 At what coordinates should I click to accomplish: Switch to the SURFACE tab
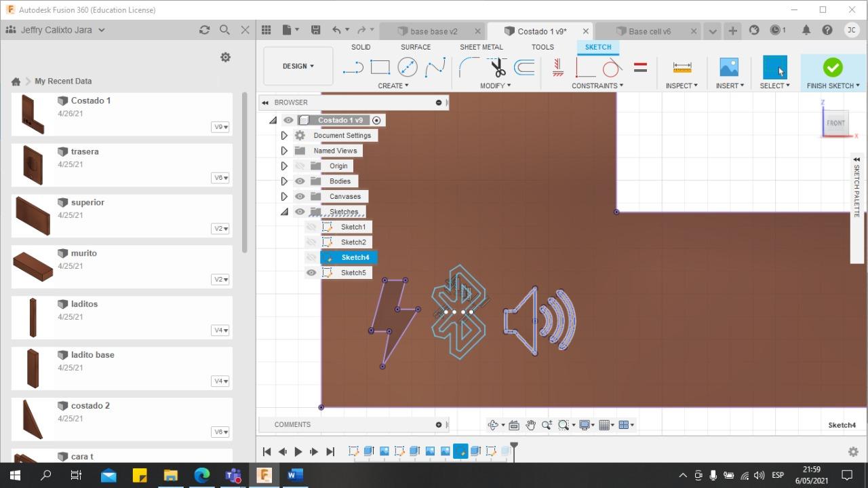coord(416,47)
